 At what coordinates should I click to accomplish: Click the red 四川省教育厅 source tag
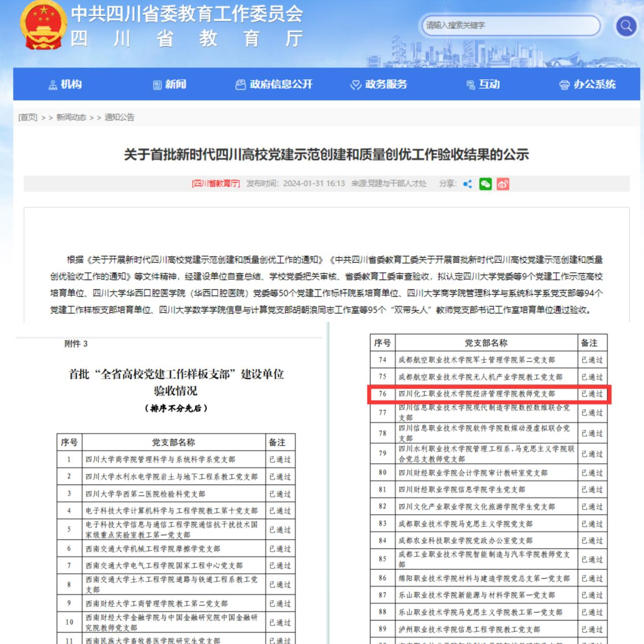click(x=216, y=183)
